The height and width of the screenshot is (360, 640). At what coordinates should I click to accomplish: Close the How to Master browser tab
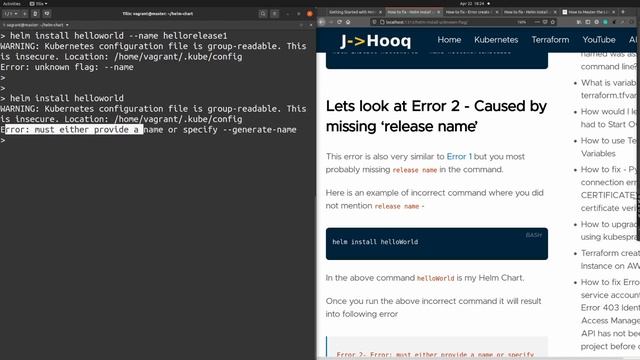(x=613, y=12)
